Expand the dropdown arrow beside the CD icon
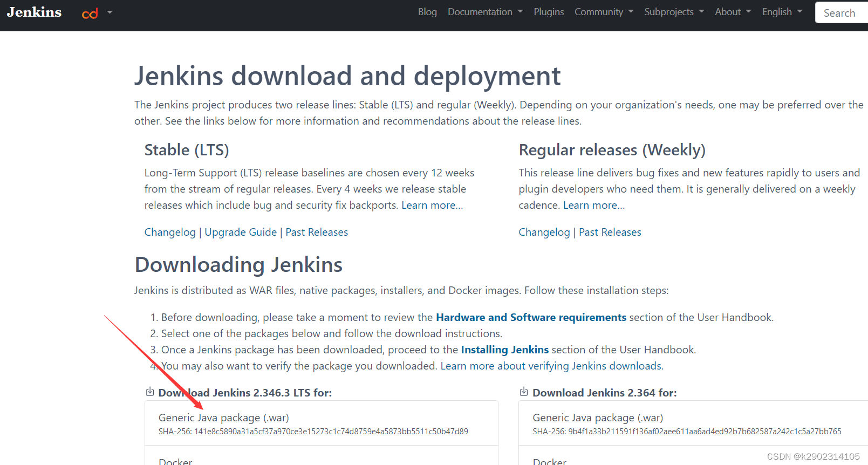The image size is (868, 465). point(110,12)
